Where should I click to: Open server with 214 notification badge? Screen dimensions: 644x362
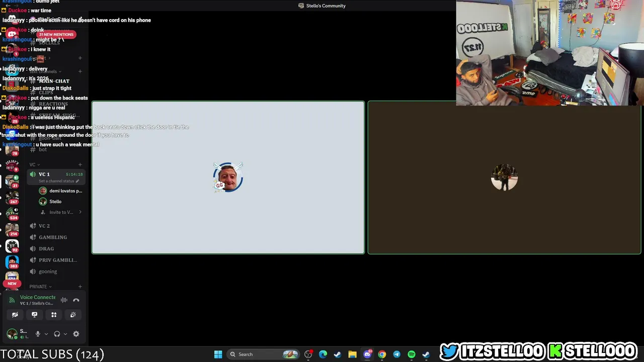[12, 230]
